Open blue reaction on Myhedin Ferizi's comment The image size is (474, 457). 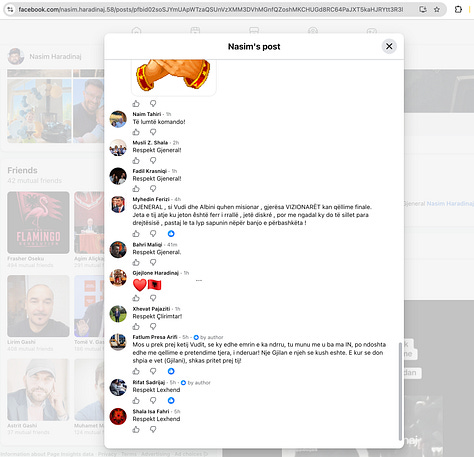point(171,234)
